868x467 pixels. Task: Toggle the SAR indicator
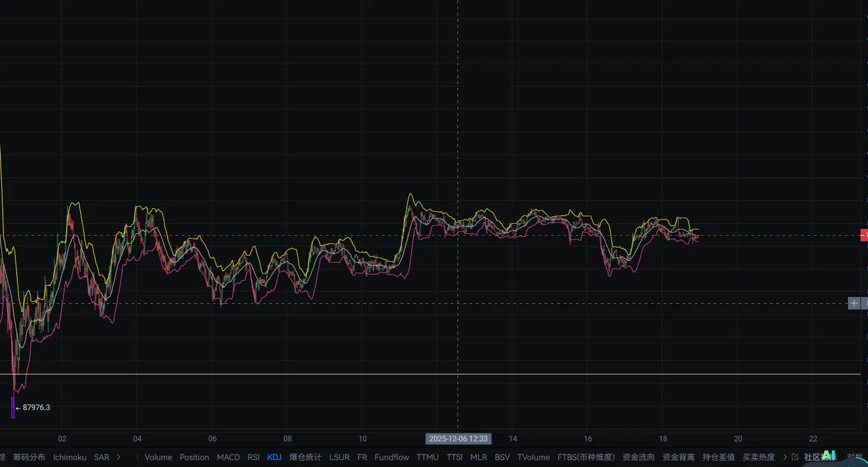(x=101, y=457)
